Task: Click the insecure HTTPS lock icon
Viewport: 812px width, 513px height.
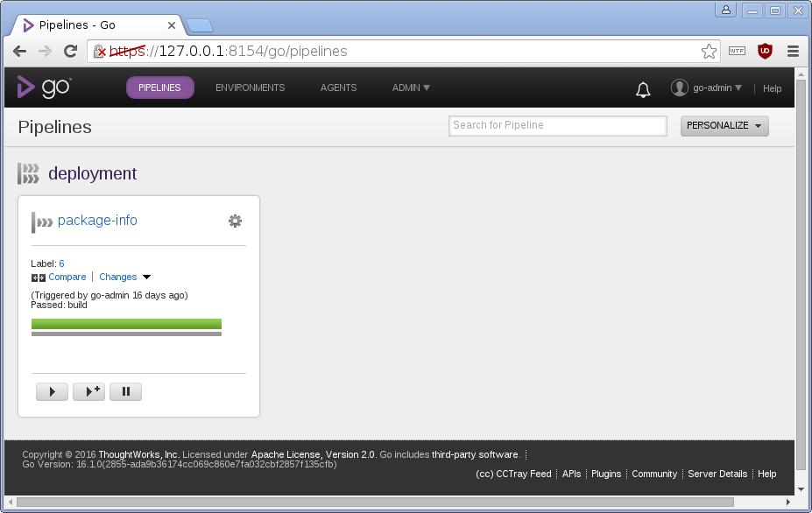Action: (100, 51)
